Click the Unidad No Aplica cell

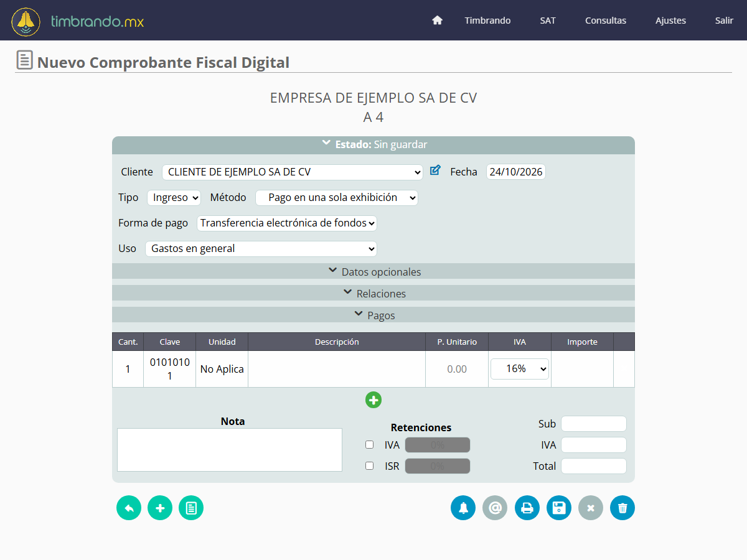pos(222,369)
